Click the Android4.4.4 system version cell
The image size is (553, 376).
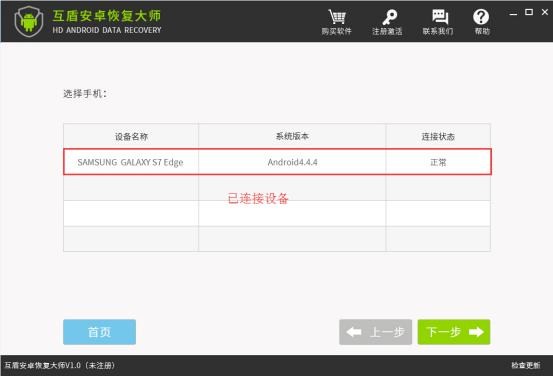pyautogui.click(x=292, y=162)
